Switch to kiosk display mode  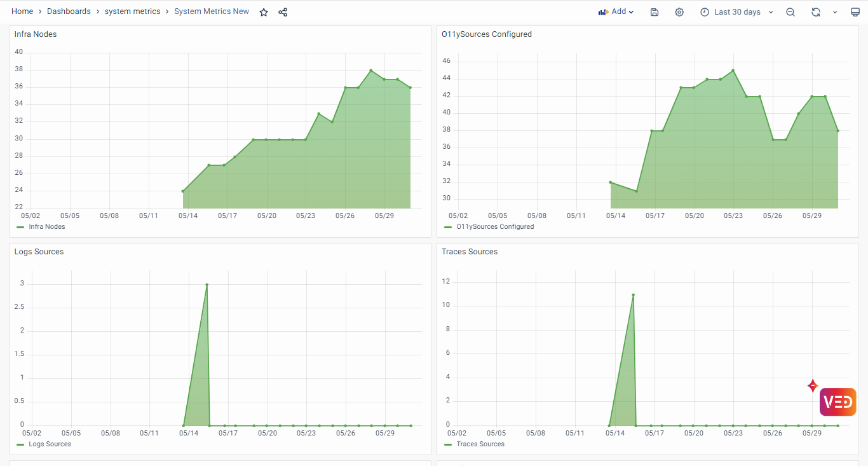tap(855, 12)
